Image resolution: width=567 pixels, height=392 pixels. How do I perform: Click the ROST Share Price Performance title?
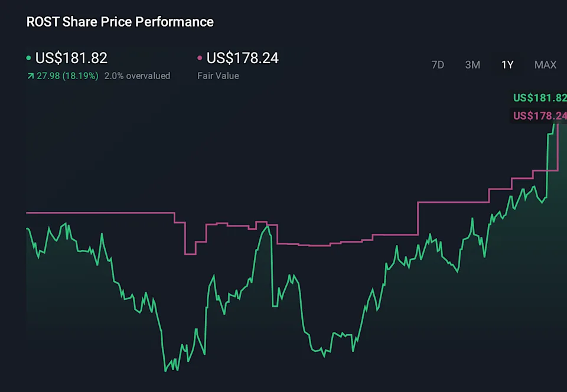point(120,22)
